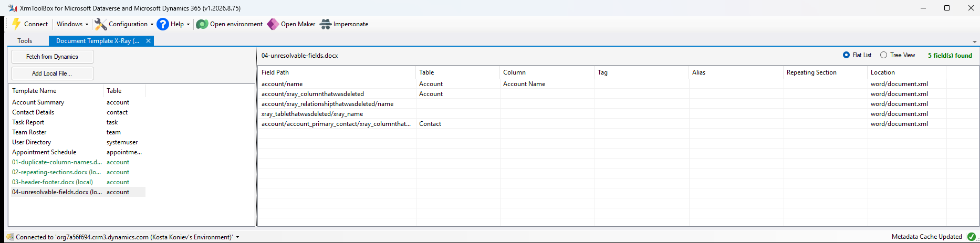Click the Tag column header
Image resolution: width=980 pixels, height=243 pixels.
point(642,72)
